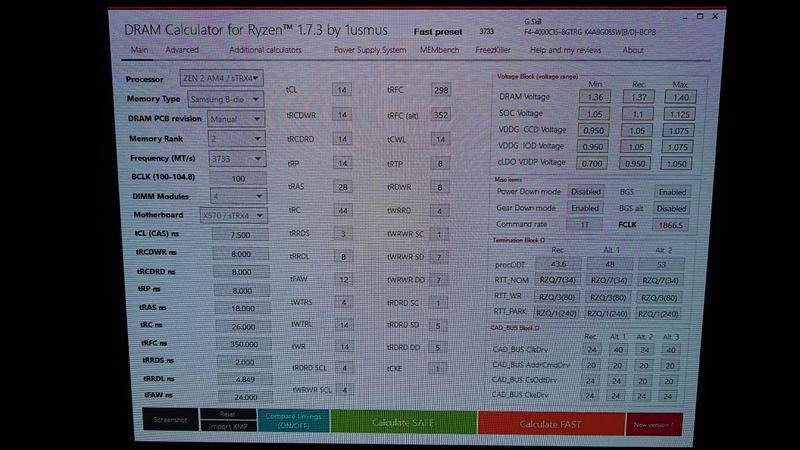Open the Memory Type dropdown

click(225, 99)
